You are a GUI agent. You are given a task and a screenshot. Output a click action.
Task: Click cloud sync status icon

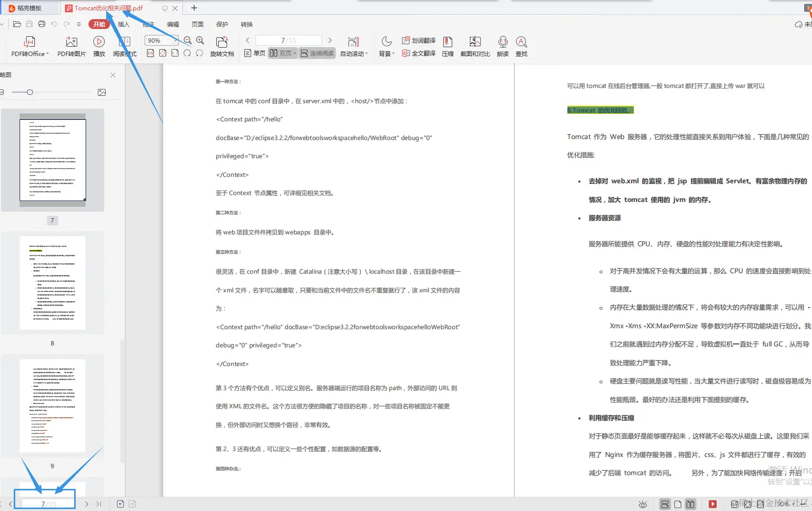pyautogui.click(x=799, y=24)
